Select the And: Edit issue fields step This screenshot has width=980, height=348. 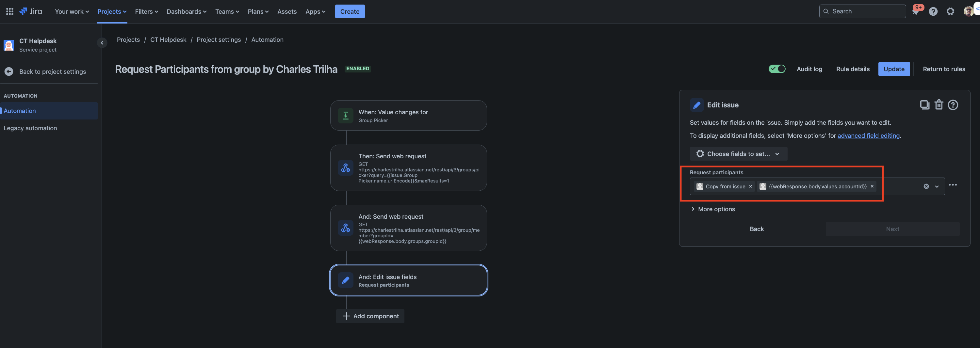pyautogui.click(x=408, y=280)
